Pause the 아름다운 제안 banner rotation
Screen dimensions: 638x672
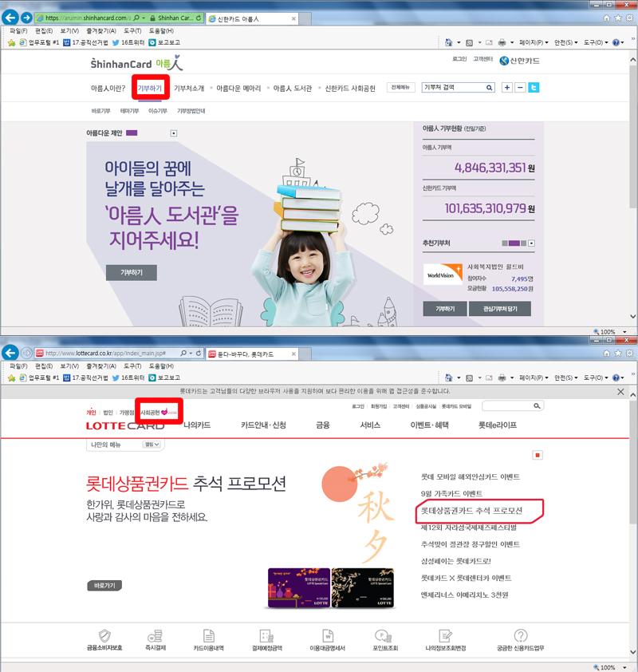click(173, 133)
